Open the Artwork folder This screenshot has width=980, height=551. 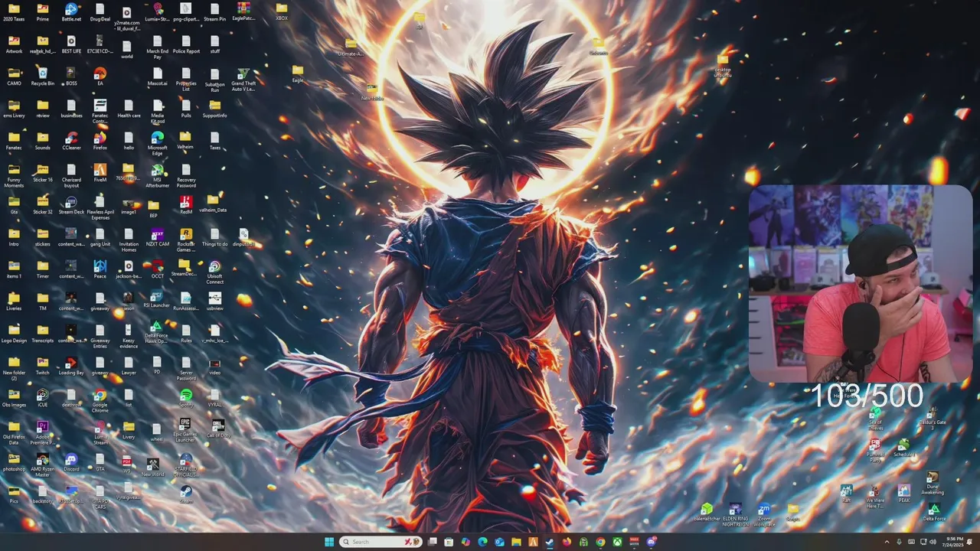click(14, 44)
